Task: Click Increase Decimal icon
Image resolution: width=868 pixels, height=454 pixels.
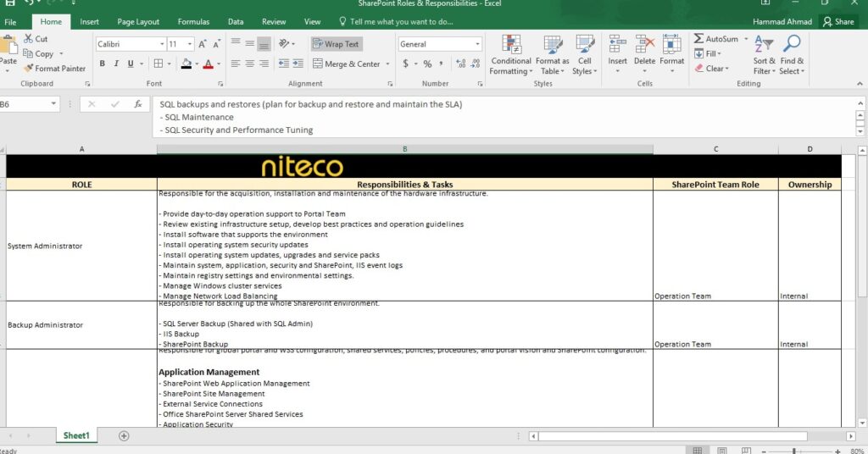Action: (x=460, y=64)
